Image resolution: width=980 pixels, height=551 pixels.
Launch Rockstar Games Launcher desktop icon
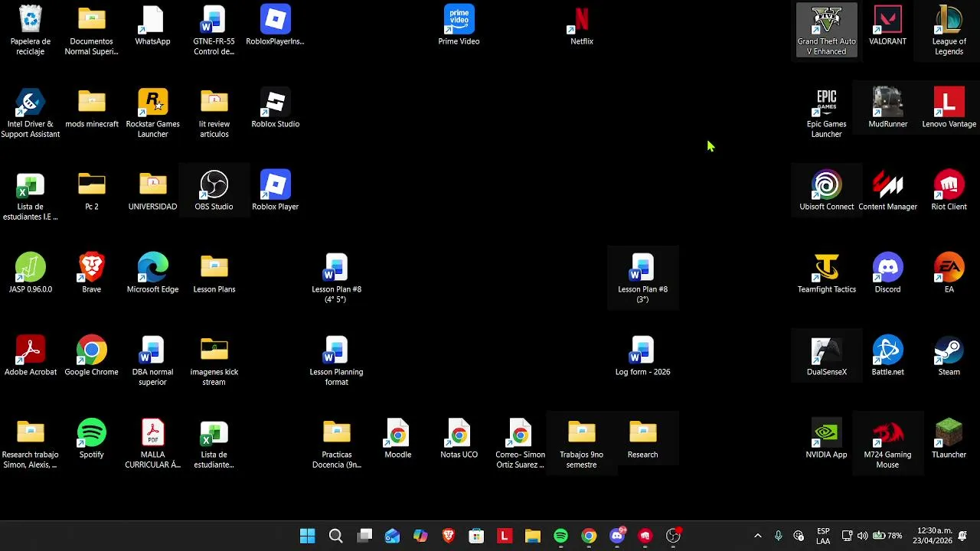point(153,113)
